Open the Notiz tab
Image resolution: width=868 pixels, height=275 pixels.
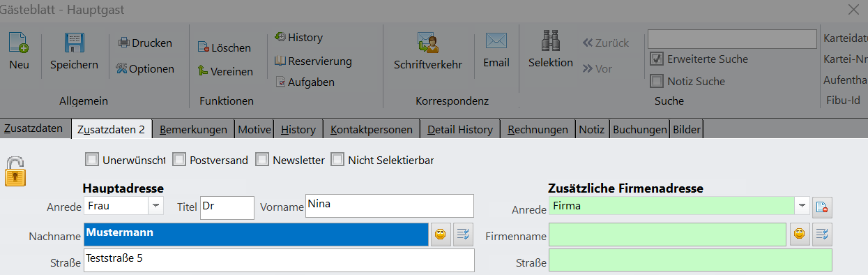coord(591,129)
